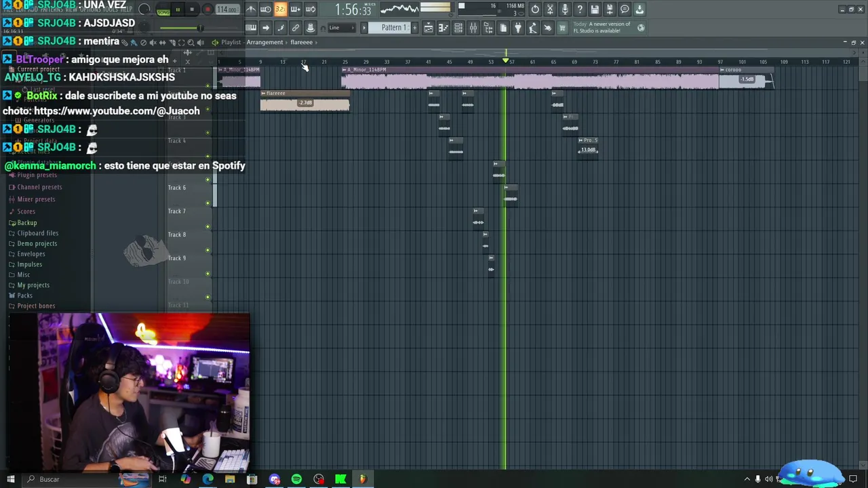Viewport: 868px width, 488px height.
Task: Toggle the multilink to controllers icon
Action: [x=295, y=28]
